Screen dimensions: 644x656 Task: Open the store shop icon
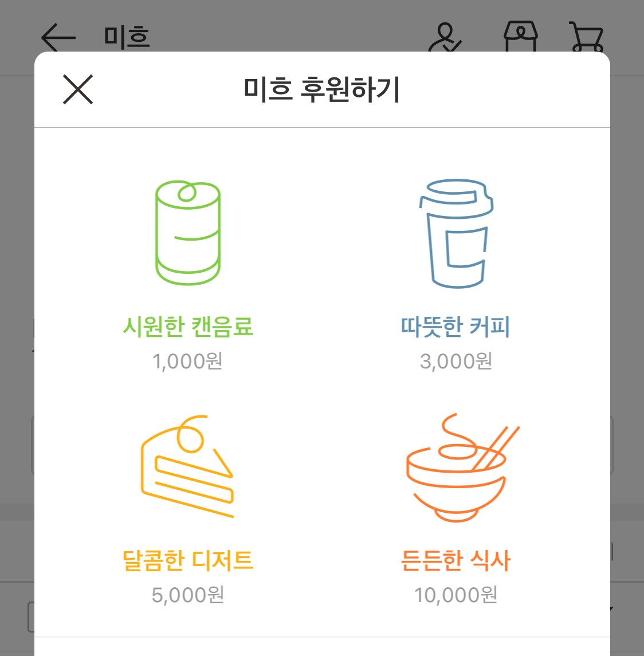521,37
